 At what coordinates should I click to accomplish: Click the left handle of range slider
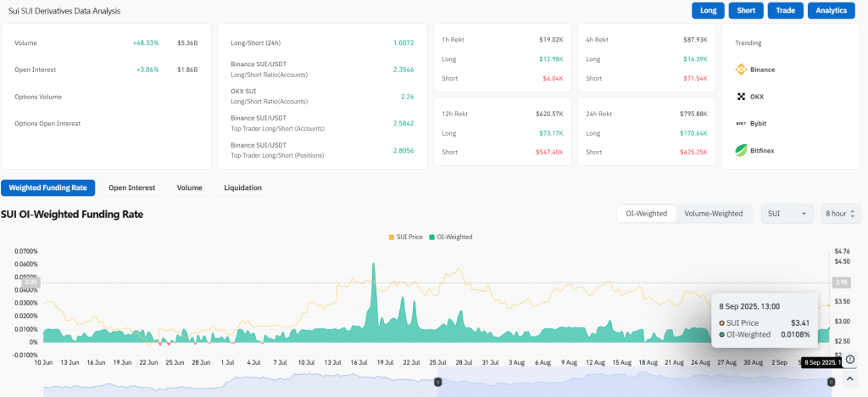(x=438, y=382)
